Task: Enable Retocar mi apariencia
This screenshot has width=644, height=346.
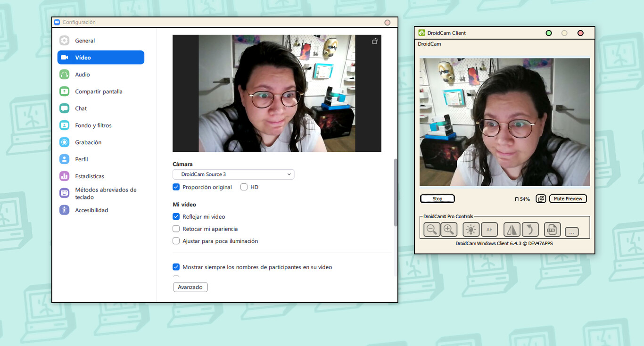Action: coord(176,229)
